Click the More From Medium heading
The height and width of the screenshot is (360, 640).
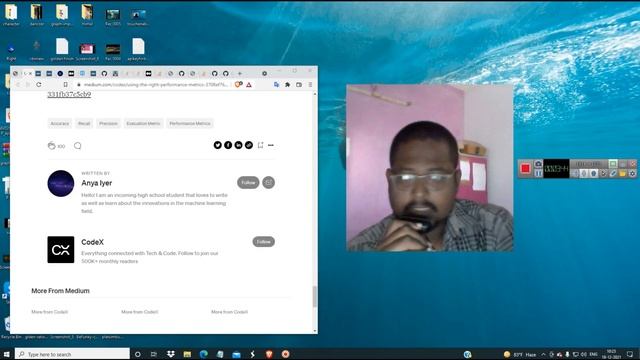click(60, 291)
